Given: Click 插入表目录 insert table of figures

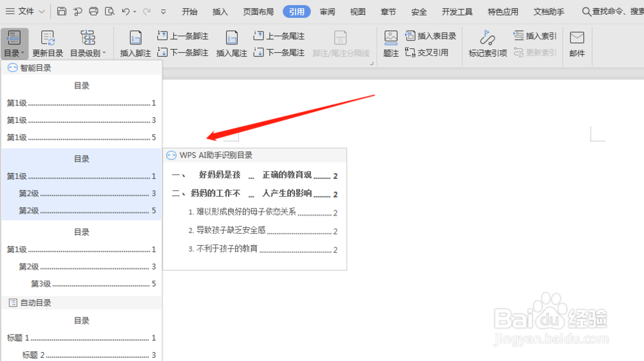Looking at the screenshot, I should [430, 36].
